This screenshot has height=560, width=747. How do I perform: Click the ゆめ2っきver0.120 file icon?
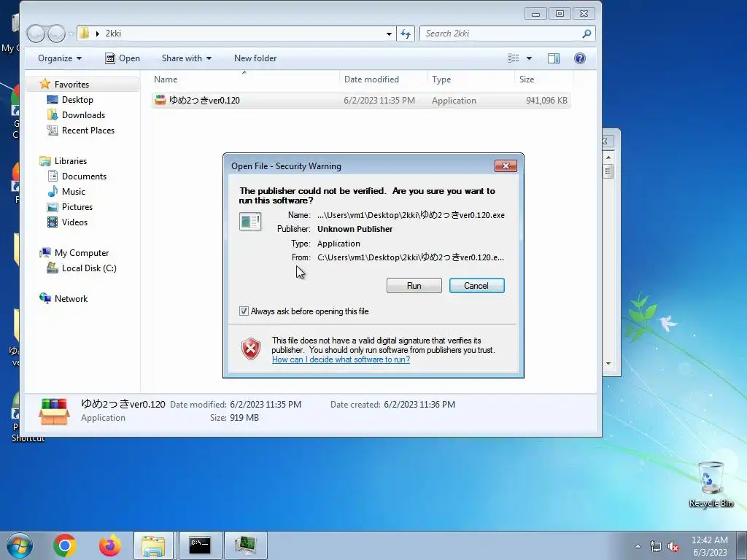160,100
